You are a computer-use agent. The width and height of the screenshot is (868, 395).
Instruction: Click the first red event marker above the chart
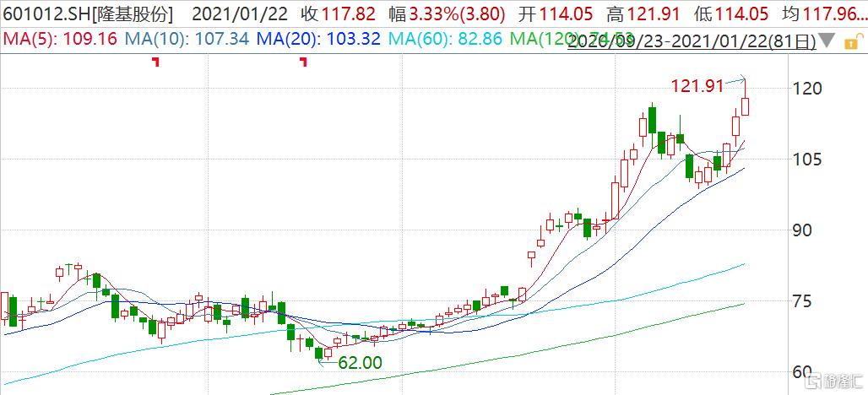tap(156, 62)
